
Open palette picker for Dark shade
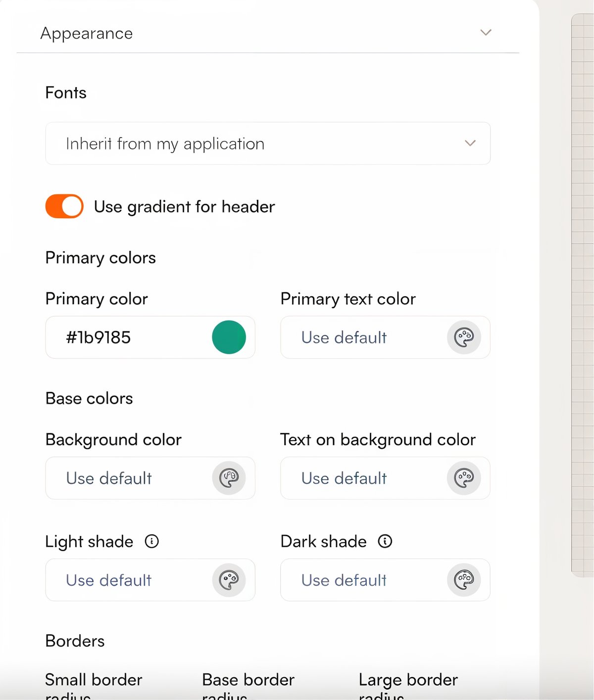[x=464, y=580]
